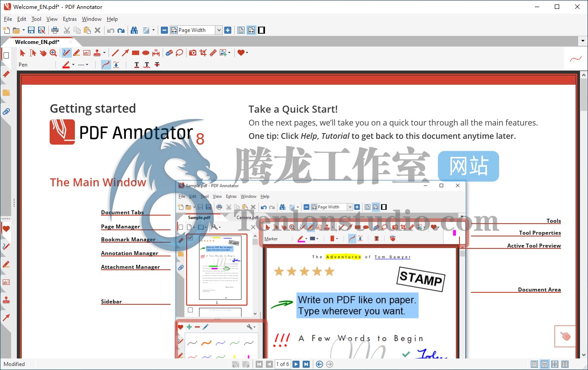Click the Paste clipboard icon
The width and height of the screenshot is (588, 370).
tap(87, 30)
